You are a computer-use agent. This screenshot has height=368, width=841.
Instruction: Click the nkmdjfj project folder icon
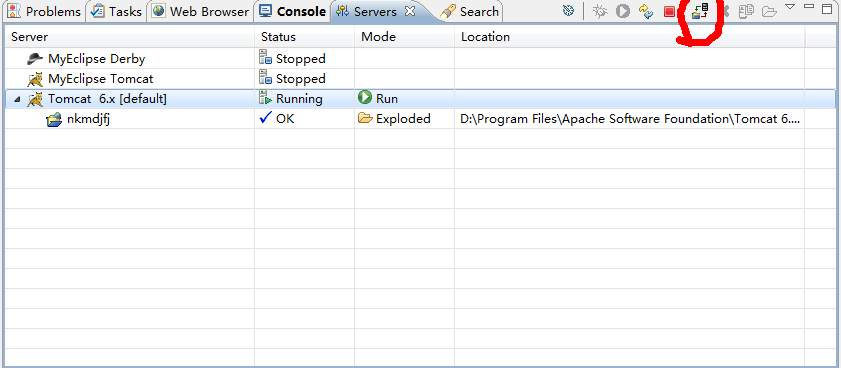(54, 119)
